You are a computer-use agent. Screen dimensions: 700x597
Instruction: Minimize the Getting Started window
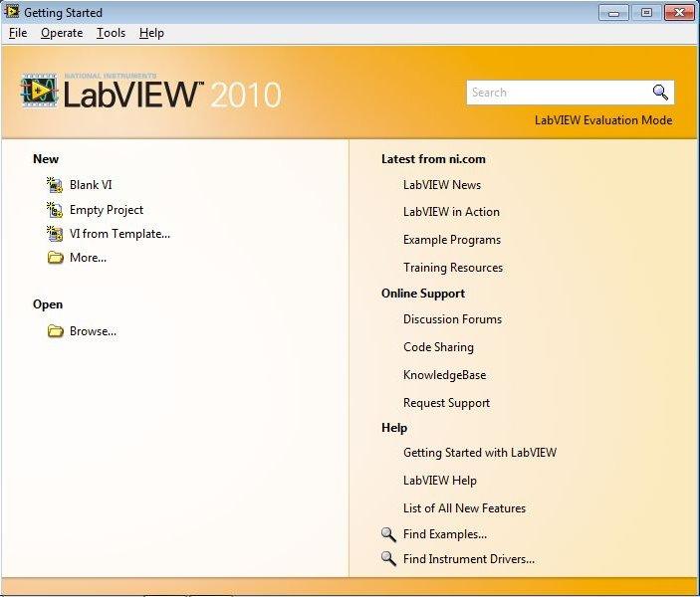click(x=613, y=13)
